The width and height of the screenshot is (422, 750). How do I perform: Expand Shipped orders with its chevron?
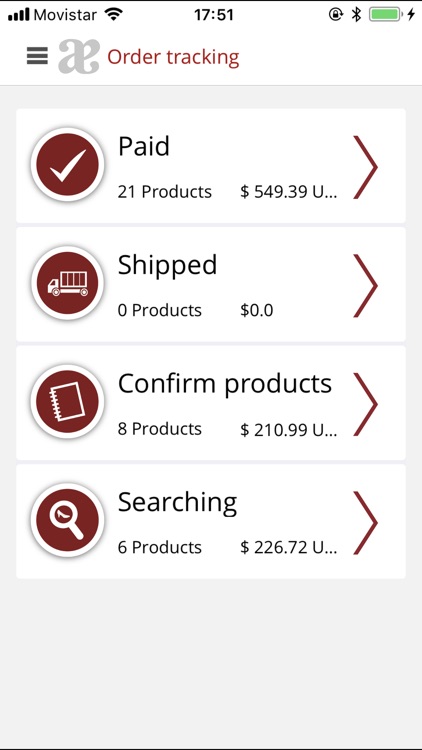point(366,286)
